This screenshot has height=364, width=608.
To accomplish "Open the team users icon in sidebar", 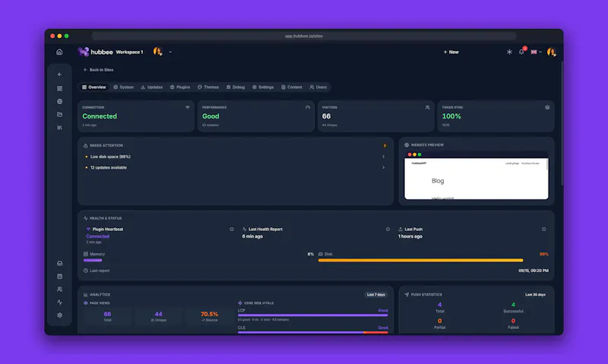I will coord(60,290).
